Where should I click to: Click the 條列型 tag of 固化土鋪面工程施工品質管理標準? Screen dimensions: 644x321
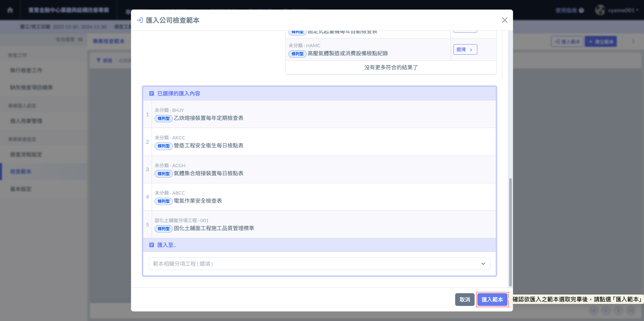pyautogui.click(x=164, y=229)
